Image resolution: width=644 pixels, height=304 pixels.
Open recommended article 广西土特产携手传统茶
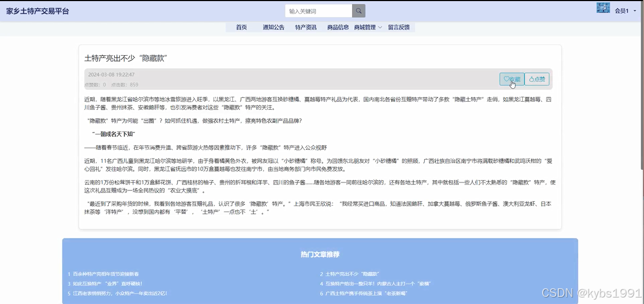pyautogui.click(x=366, y=293)
